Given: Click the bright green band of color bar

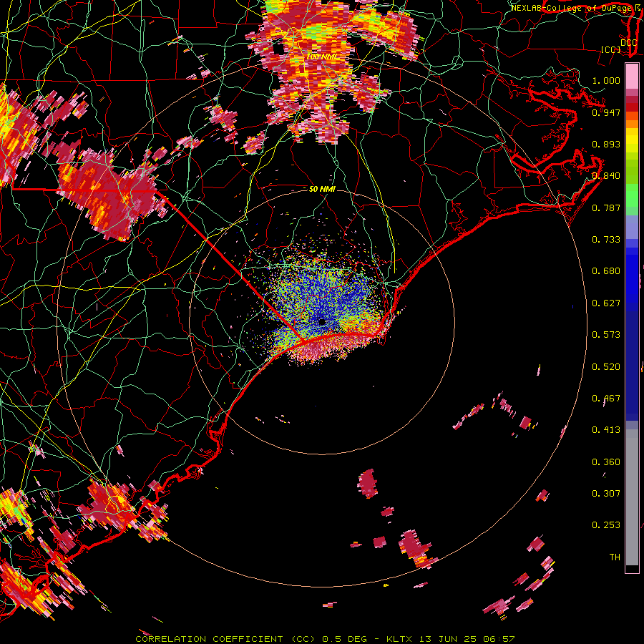Looking at the screenshot, I should (632, 195).
